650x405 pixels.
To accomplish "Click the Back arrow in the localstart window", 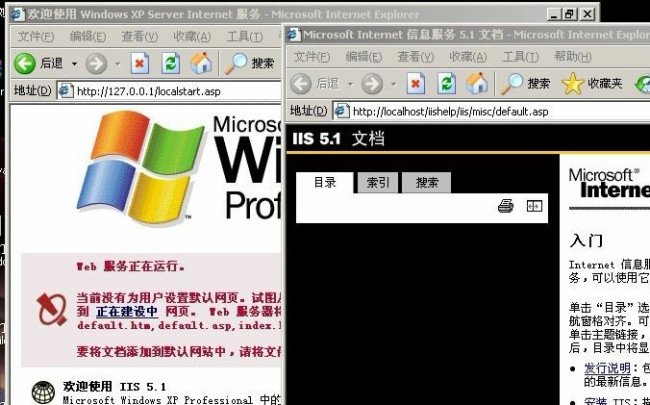I will (x=25, y=63).
